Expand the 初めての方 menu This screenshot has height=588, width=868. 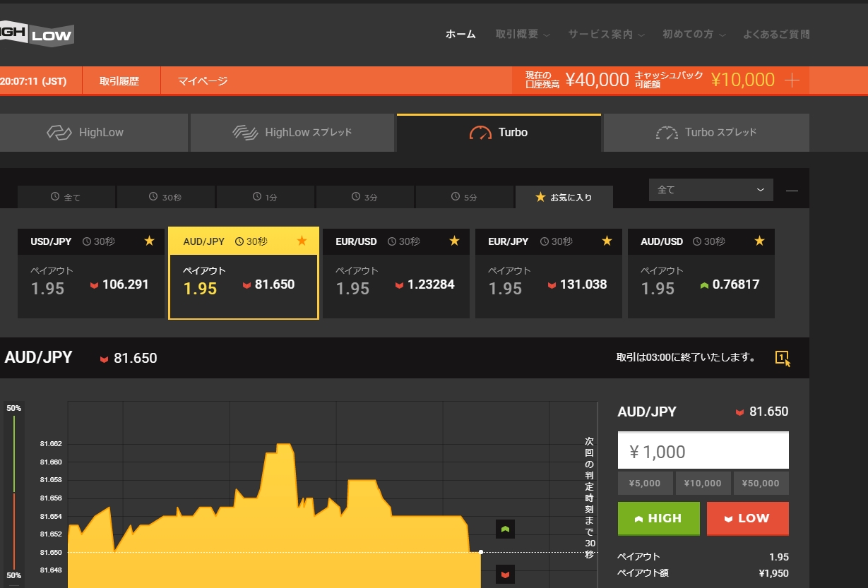(x=693, y=34)
